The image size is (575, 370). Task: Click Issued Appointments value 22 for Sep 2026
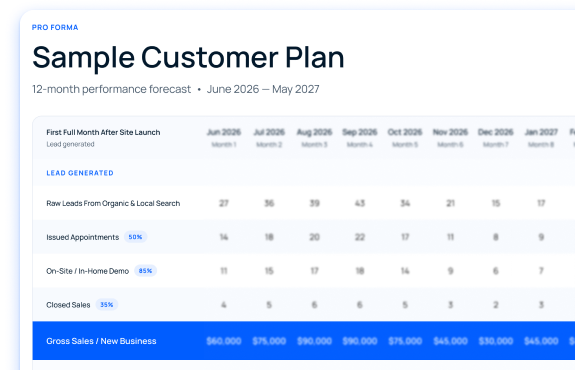[360, 237]
